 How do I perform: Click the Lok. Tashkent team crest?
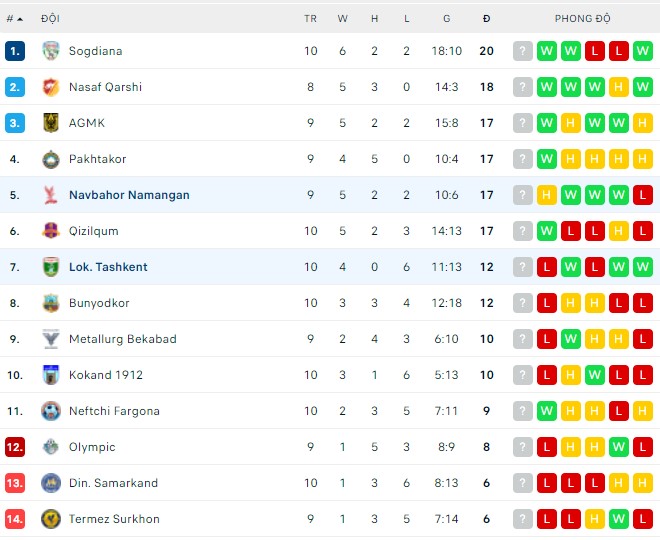pyautogui.click(x=51, y=267)
